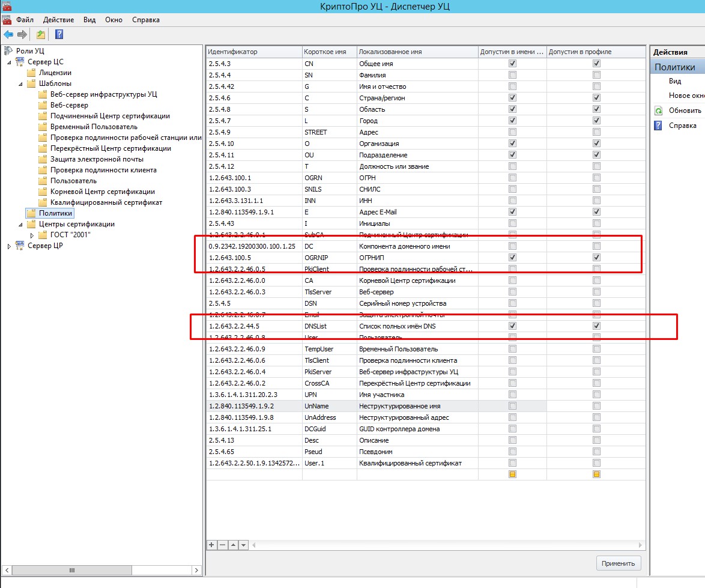Sort by Локализованное имя column header
Viewport: 705px width, 588px height.
(x=417, y=52)
